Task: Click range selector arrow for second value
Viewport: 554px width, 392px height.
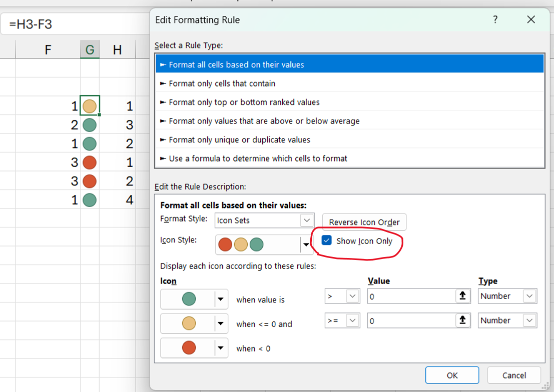Action: 462,320
